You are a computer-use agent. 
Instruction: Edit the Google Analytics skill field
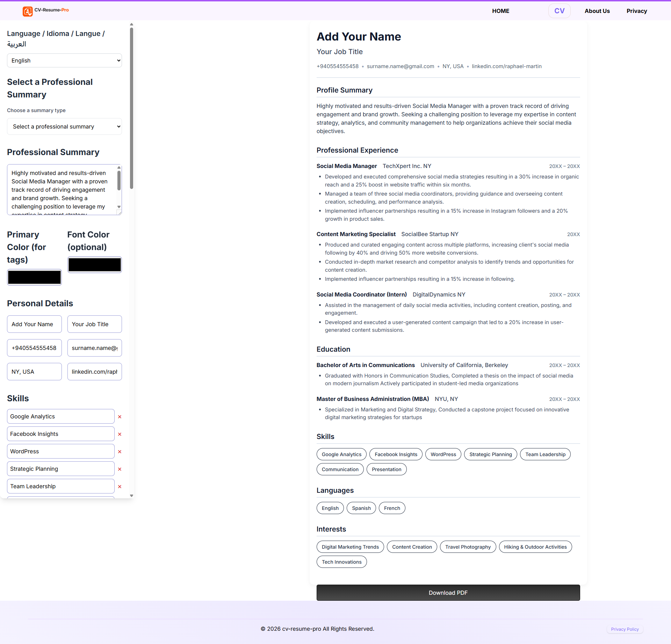coord(60,416)
